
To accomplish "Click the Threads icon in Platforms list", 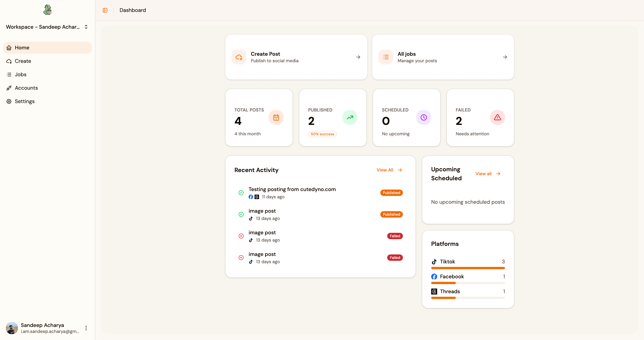I will pyautogui.click(x=434, y=292).
